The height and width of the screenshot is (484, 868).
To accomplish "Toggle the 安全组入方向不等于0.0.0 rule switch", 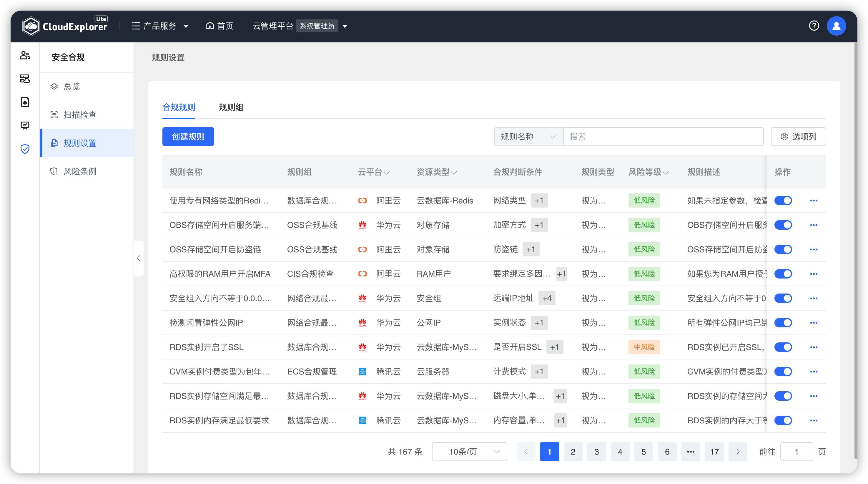I will [x=783, y=298].
